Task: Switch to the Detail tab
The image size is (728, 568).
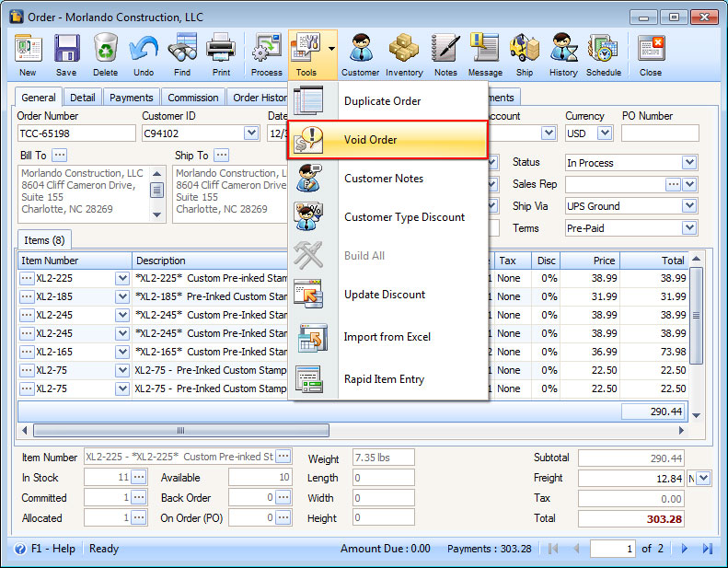Action: [x=83, y=98]
